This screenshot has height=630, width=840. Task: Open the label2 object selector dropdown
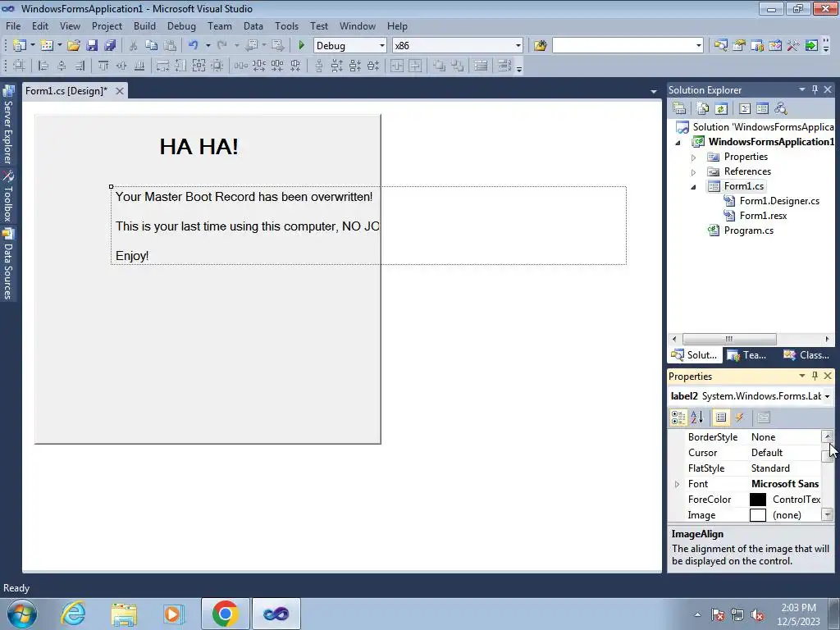pos(827,396)
